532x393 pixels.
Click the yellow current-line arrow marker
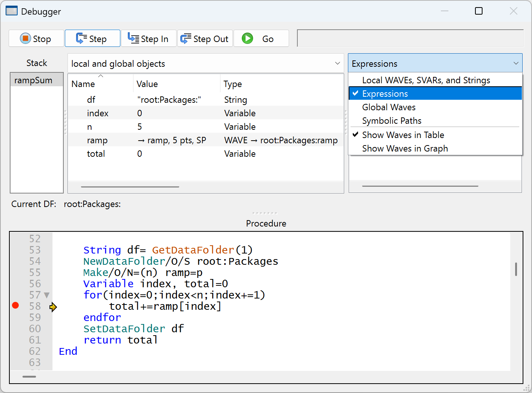53,307
